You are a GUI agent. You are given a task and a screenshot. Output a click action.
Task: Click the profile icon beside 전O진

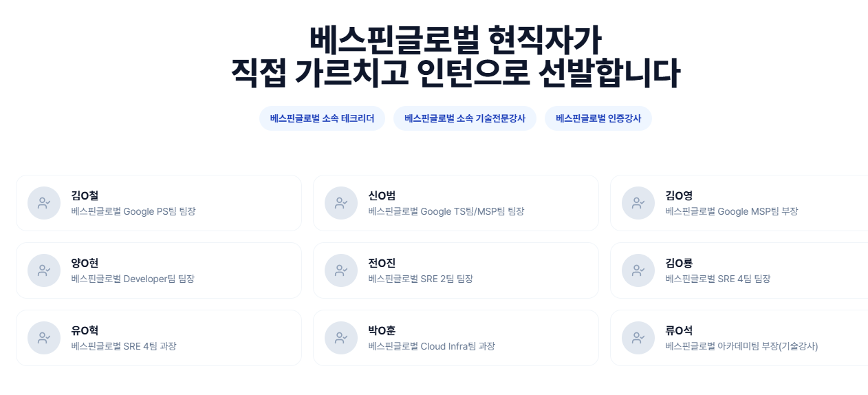click(x=341, y=270)
